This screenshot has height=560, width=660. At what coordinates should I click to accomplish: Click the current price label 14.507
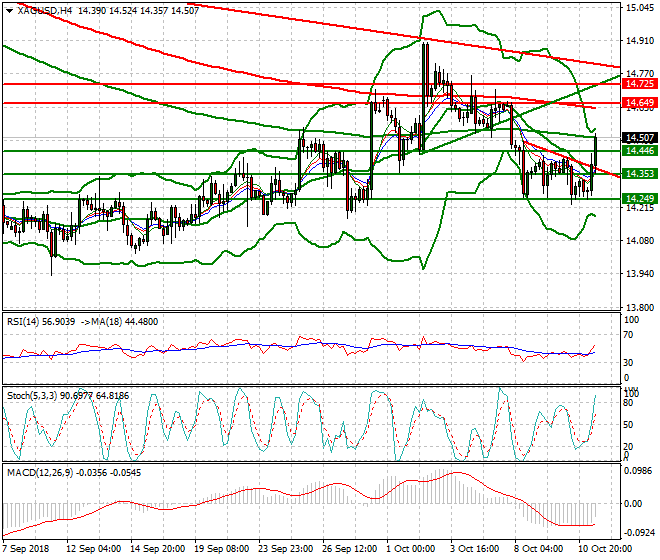pyautogui.click(x=640, y=138)
